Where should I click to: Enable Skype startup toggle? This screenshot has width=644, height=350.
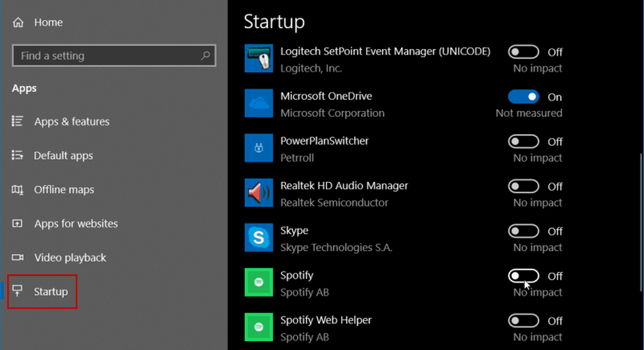pyautogui.click(x=524, y=231)
